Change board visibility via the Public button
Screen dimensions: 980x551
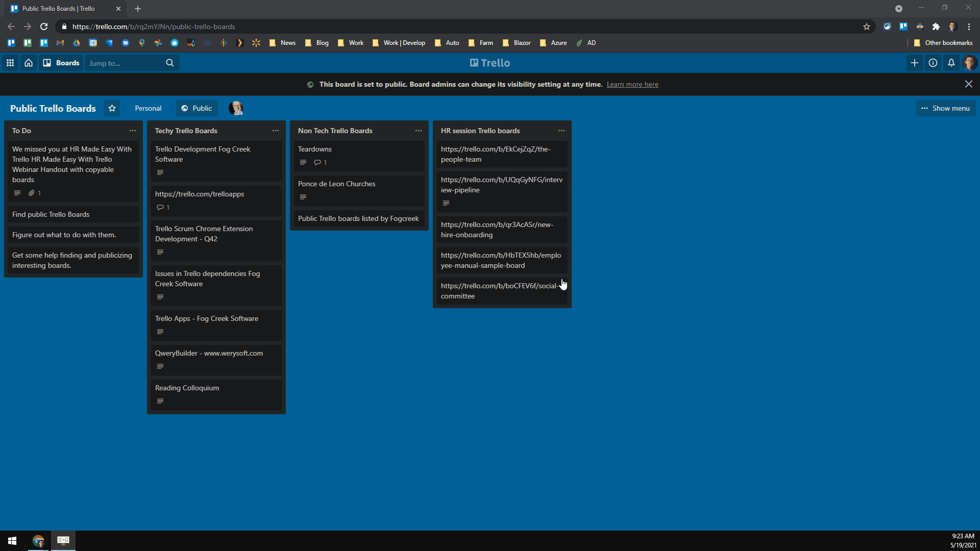point(197,108)
